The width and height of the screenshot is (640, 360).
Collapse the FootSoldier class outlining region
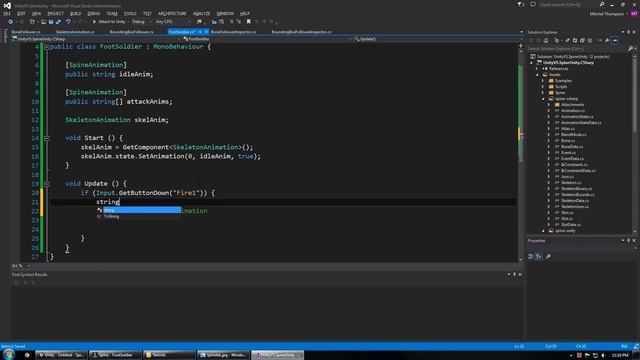pyautogui.click(x=47, y=47)
